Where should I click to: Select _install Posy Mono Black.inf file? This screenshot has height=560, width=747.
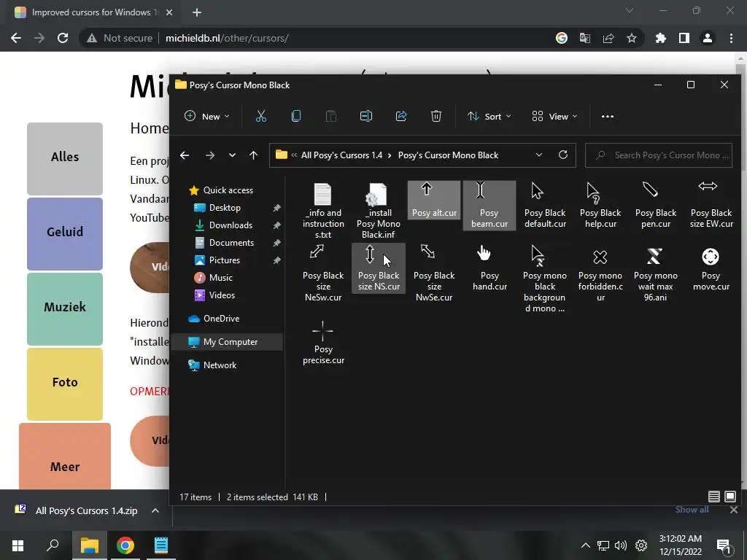pos(379,211)
